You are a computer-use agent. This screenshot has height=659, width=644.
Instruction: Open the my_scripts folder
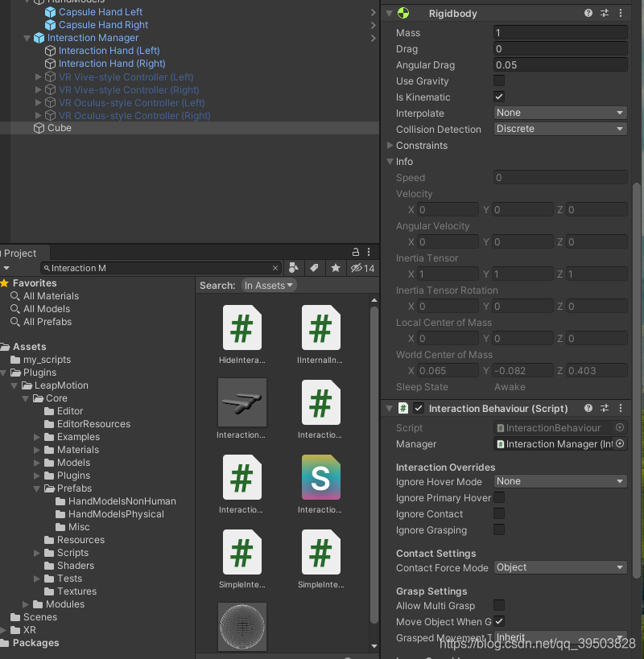pyautogui.click(x=47, y=360)
